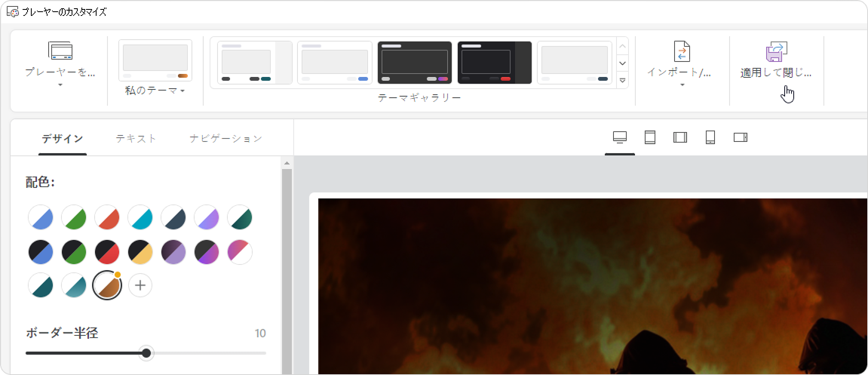This screenshot has height=375, width=868.
Task: Click the ボーダー半径 value 10
Action: [260, 334]
